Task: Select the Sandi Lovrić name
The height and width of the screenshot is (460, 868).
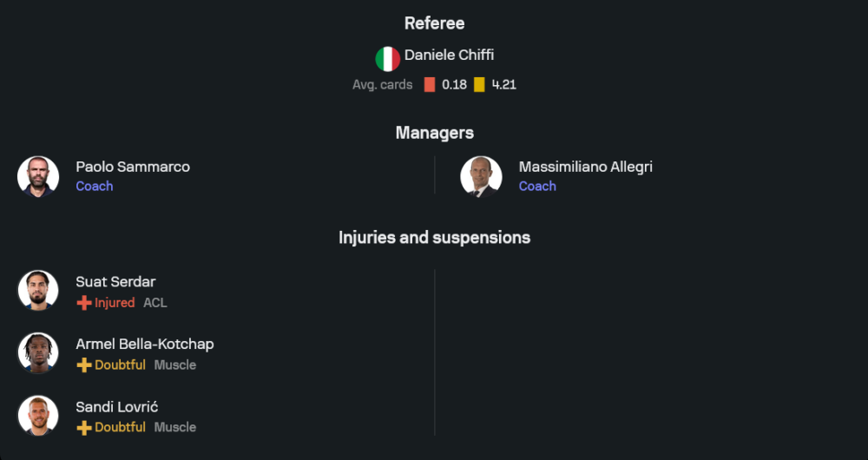Action: tap(116, 406)
